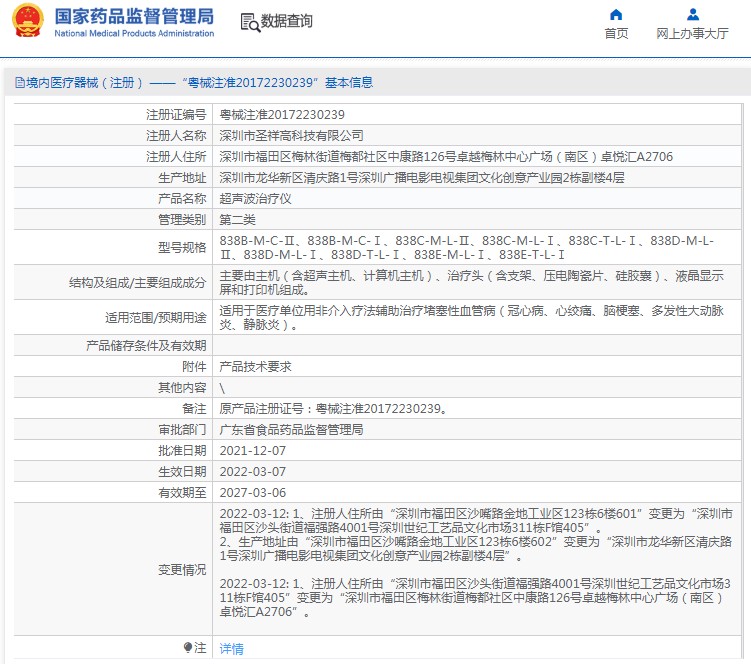This screenshot has width=751, height=664.
Task: Click the 产品储存条件及有效期 label
Action: coord(146,345)
